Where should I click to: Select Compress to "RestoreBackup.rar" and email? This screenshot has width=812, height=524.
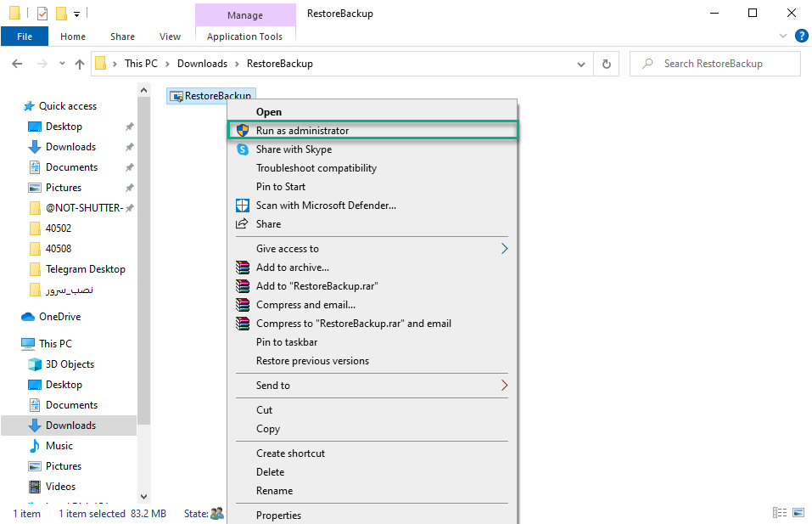pyautogui.click(x=372, y=324)
